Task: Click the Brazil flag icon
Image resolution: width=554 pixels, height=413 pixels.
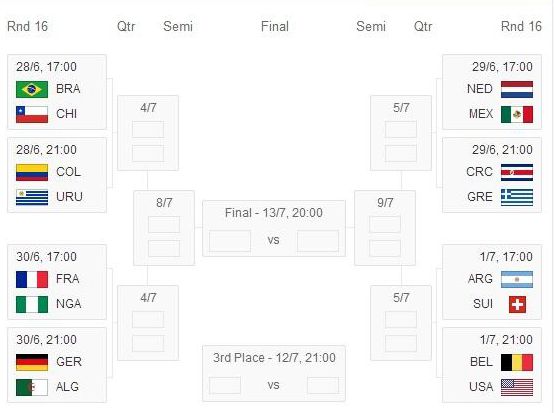Action: pos(32,89)
